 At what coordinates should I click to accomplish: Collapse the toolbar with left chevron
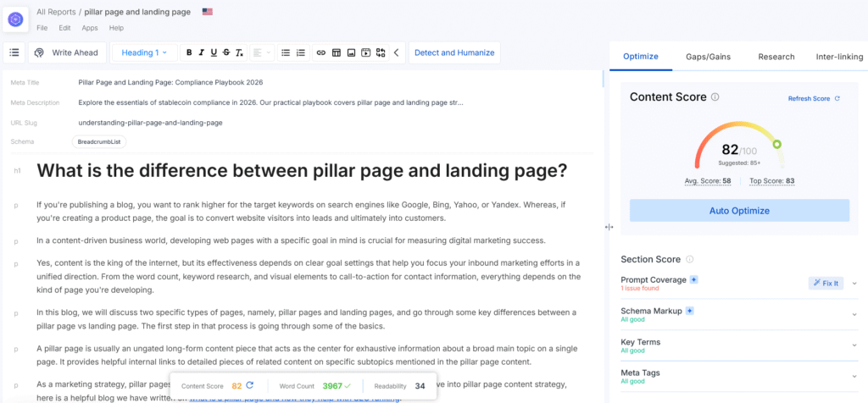[397, 52]
